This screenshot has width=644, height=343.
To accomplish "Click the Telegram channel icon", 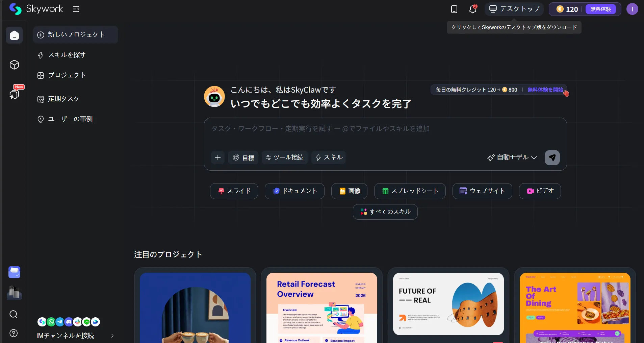I will click(60, 322).
